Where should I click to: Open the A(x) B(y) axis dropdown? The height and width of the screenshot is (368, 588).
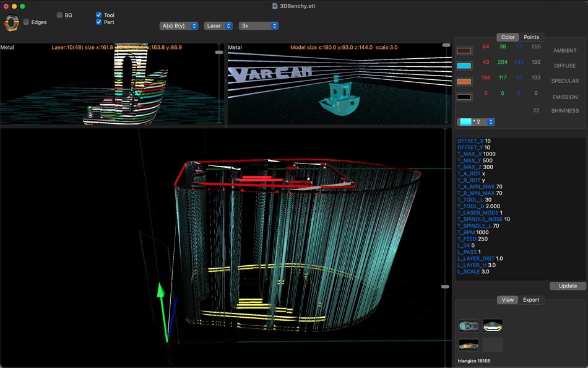point(179,26)
